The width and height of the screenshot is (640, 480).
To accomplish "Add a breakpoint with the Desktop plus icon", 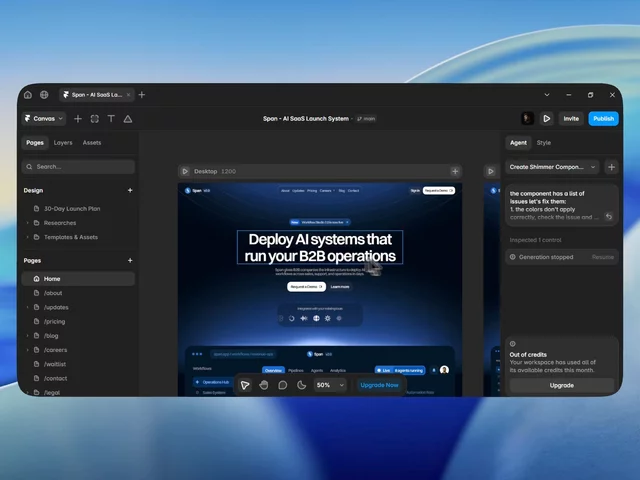I will [455, 171].
